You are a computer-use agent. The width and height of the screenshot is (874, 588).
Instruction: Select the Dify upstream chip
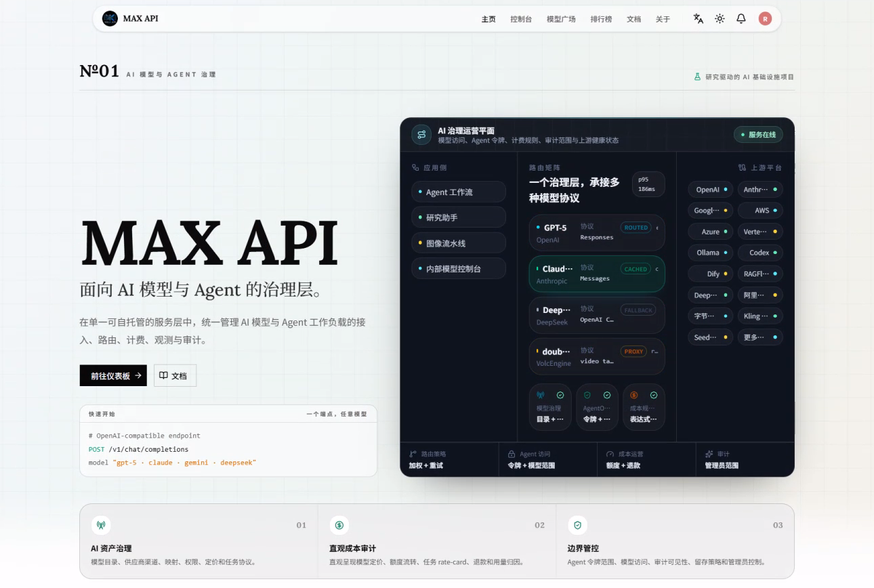tap(711, 274)
